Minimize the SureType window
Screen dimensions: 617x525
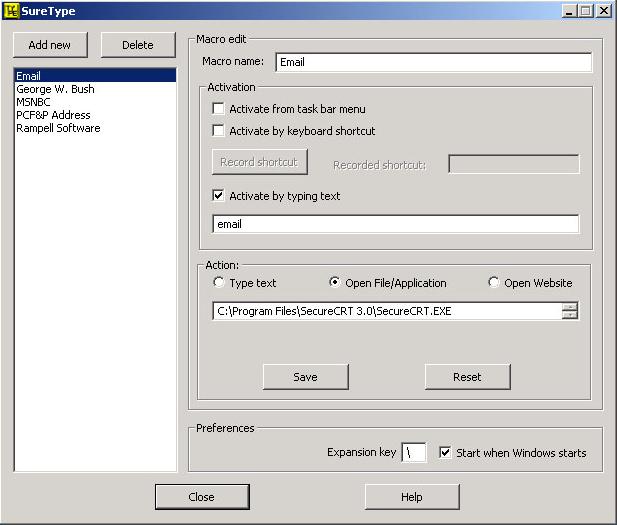(x=569, y=11)
